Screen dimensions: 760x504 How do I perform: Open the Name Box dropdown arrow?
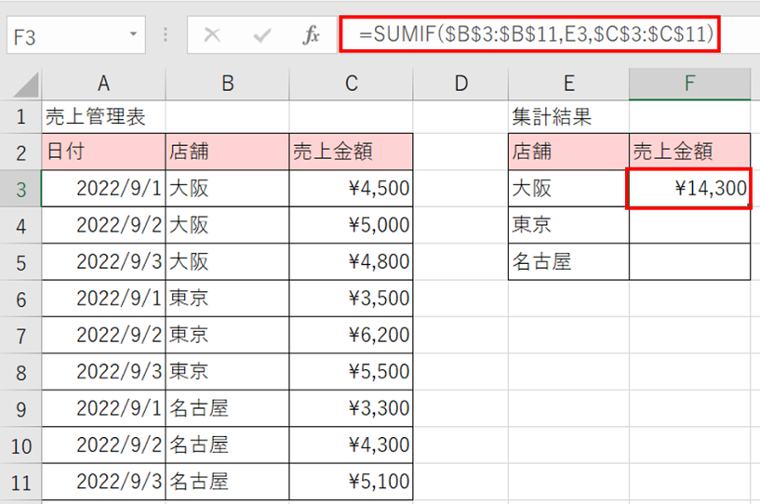[133, 34]
